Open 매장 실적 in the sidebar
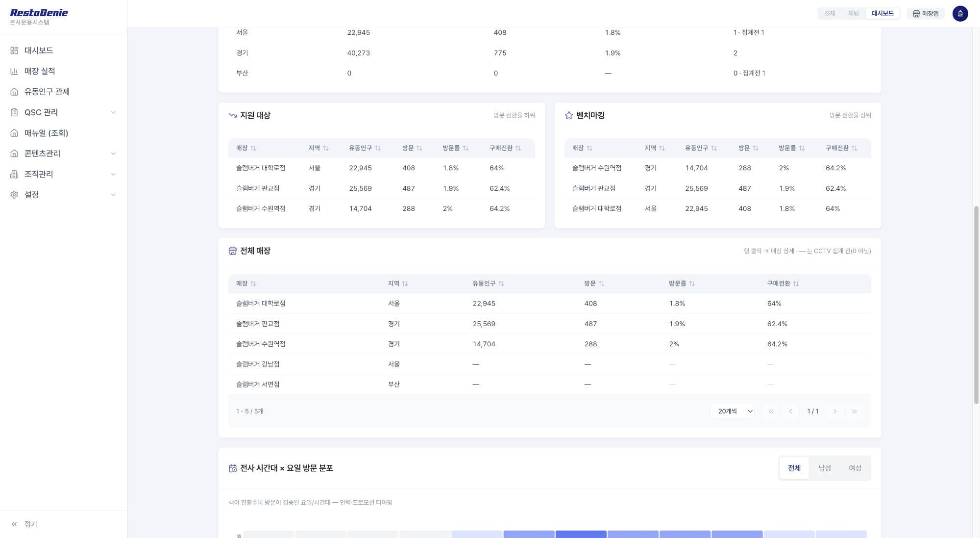This screenshot has height=538, width=980. click(63, 71)
